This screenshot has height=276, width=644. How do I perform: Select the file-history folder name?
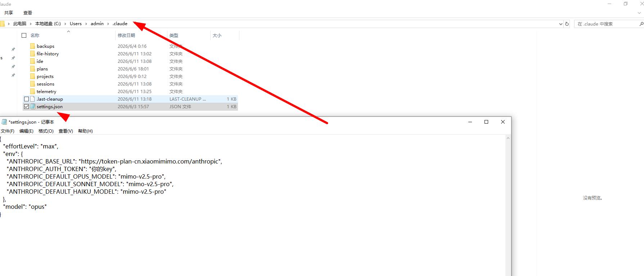click(x=48, y=54)
